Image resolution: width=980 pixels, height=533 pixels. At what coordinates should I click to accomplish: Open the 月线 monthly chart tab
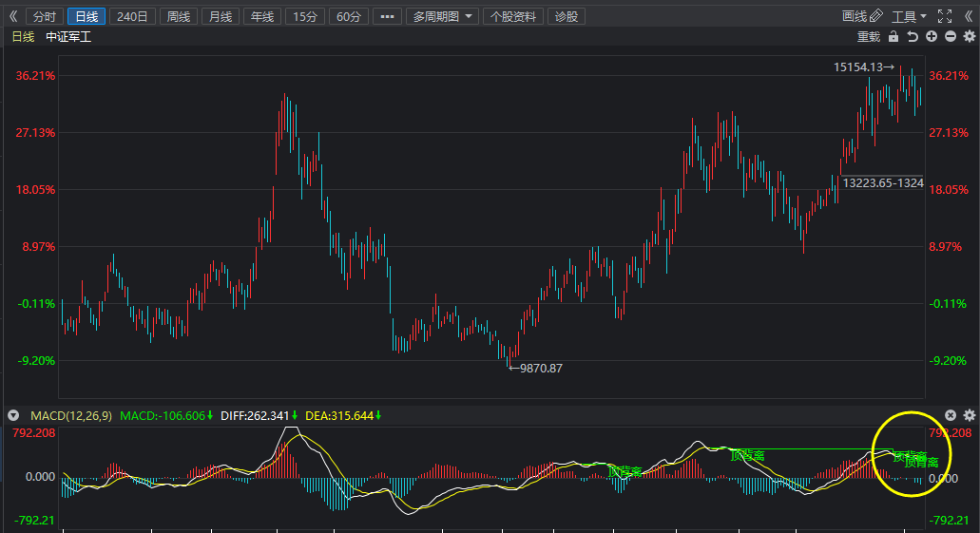coord(220,16)
